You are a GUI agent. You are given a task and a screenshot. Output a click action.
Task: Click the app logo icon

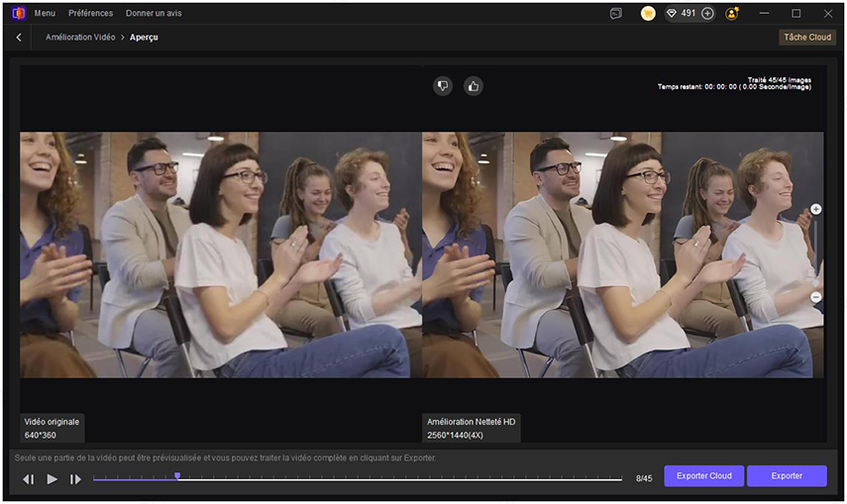tap(17, 14)
